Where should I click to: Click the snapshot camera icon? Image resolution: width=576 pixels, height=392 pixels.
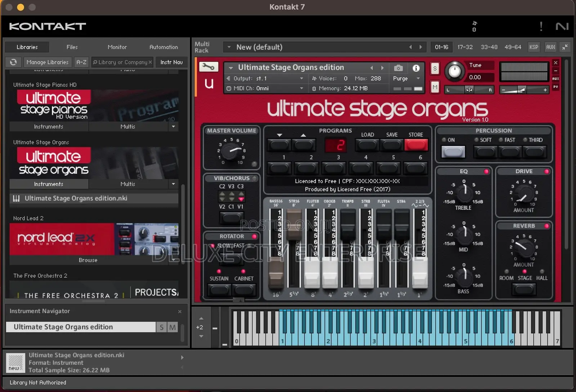coord(398,68)
